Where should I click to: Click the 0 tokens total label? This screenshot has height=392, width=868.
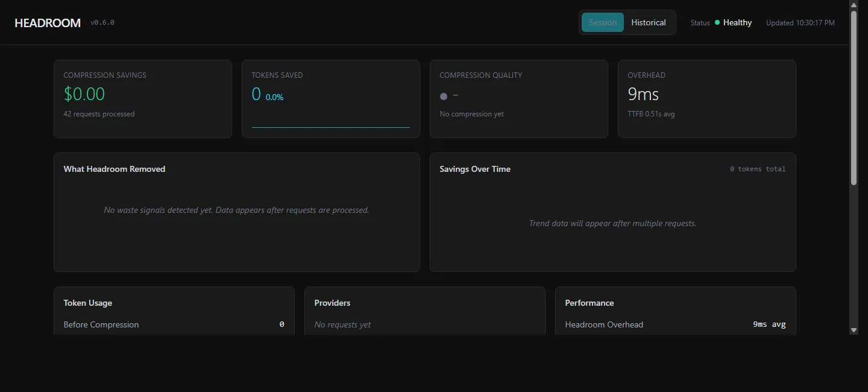[x=758, y=169]
